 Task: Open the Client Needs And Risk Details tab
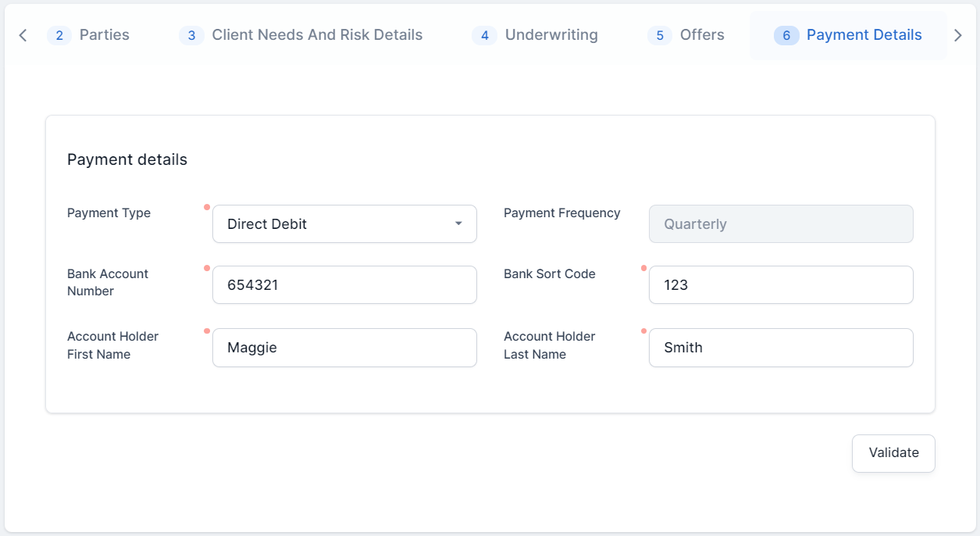click(x=317, y=35)
